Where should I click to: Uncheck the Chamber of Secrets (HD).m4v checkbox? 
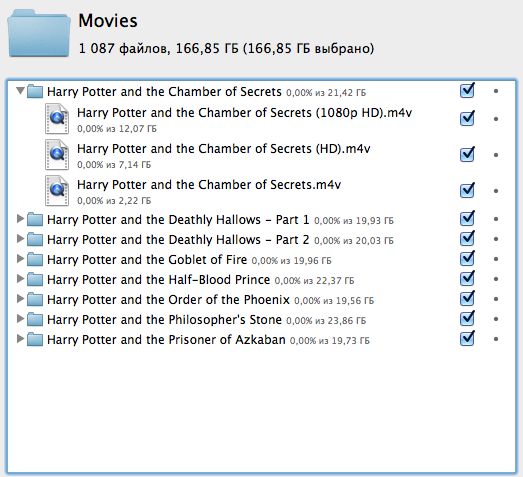467,154
